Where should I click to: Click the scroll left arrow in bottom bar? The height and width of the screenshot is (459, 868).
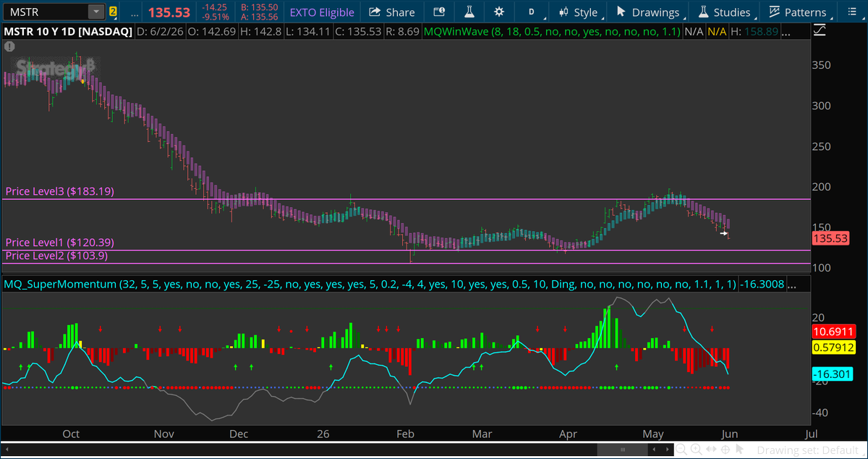tap(654, 450)
